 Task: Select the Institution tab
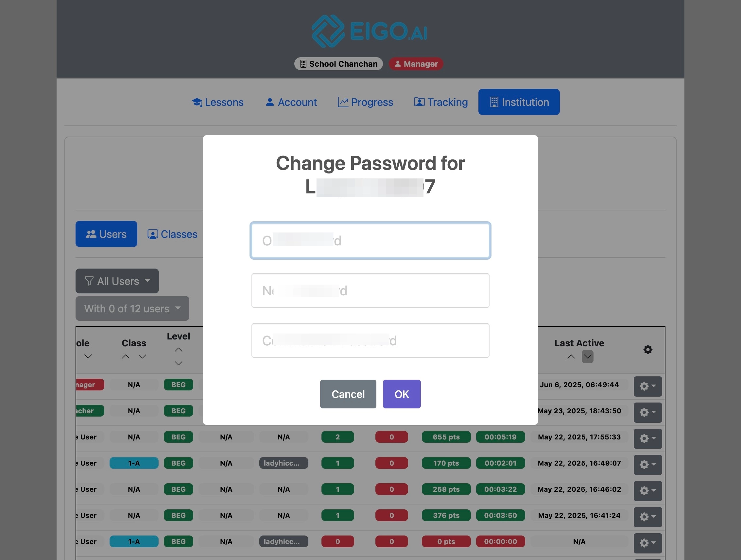519,102
